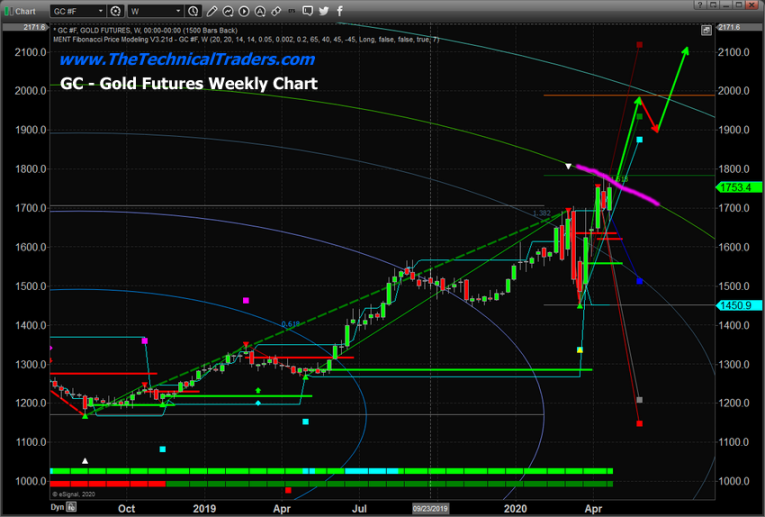Select the pencil drawing tool
Screen dimensions: 765x517
click(x=212, y=11)
